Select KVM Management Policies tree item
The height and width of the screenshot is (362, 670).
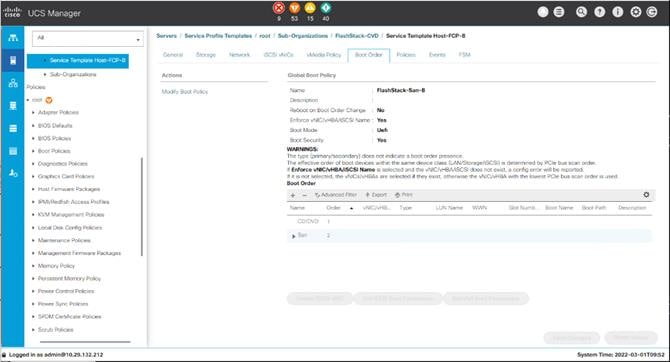pos(71,215)
